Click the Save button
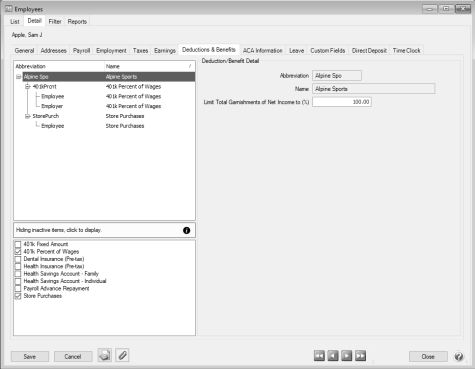This screenshot has height=369, width=475. click(x=30, y=356)
